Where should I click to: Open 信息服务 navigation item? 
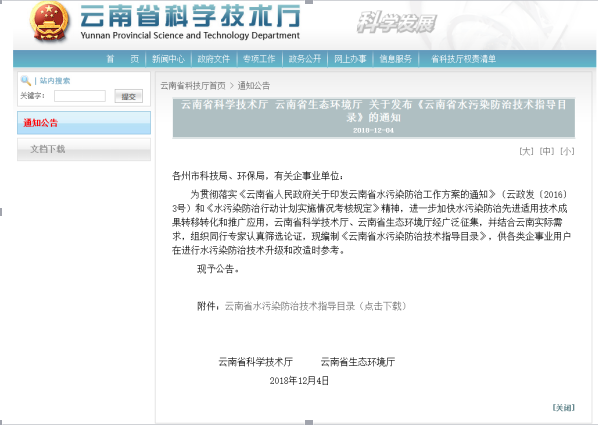[x=395, y=59]
